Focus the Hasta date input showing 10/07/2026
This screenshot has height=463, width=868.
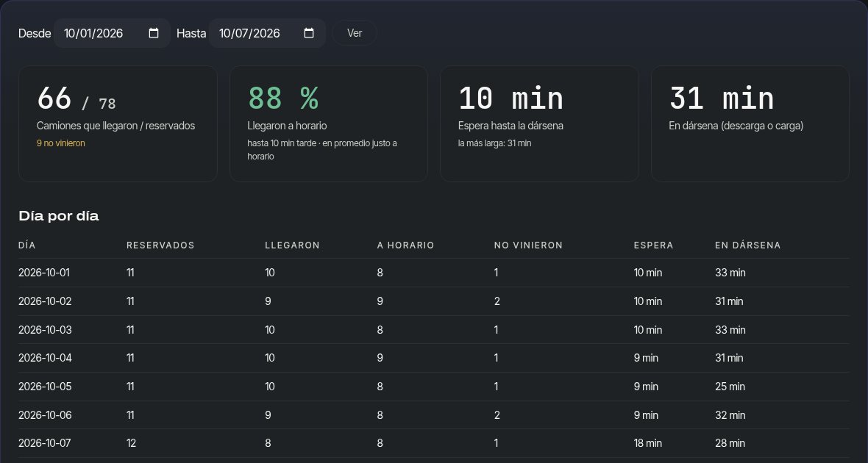267,33
